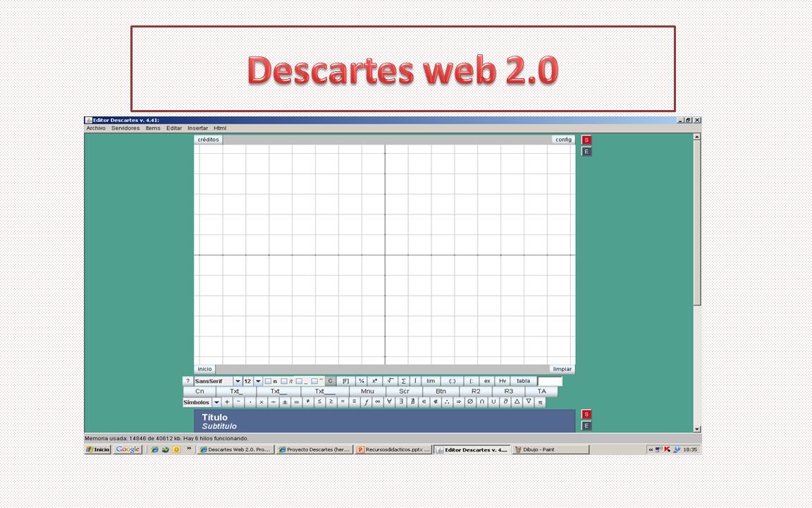This screenshot has height=508, width=812.
Task: Open the Items menu
Action: (x=153, y=128)
